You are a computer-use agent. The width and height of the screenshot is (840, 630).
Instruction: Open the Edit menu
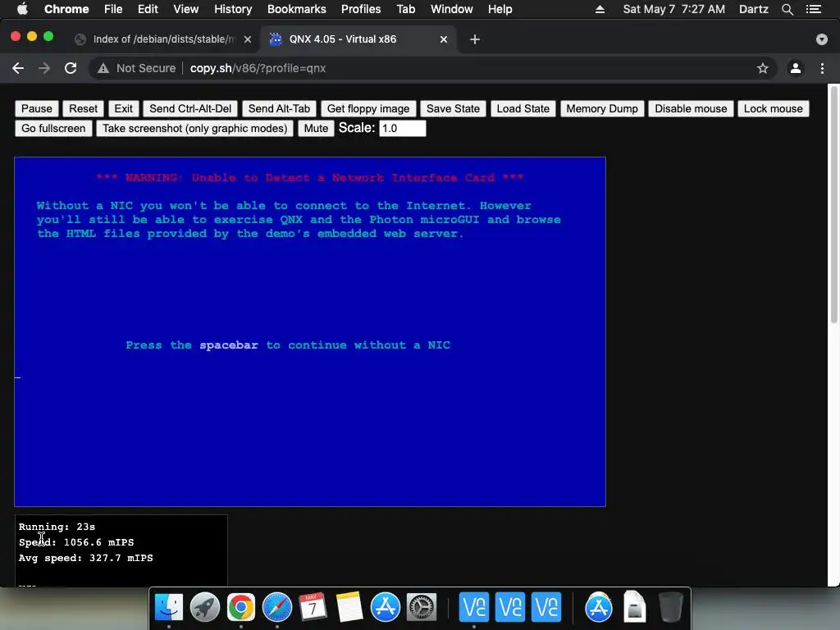click(148, 9)
